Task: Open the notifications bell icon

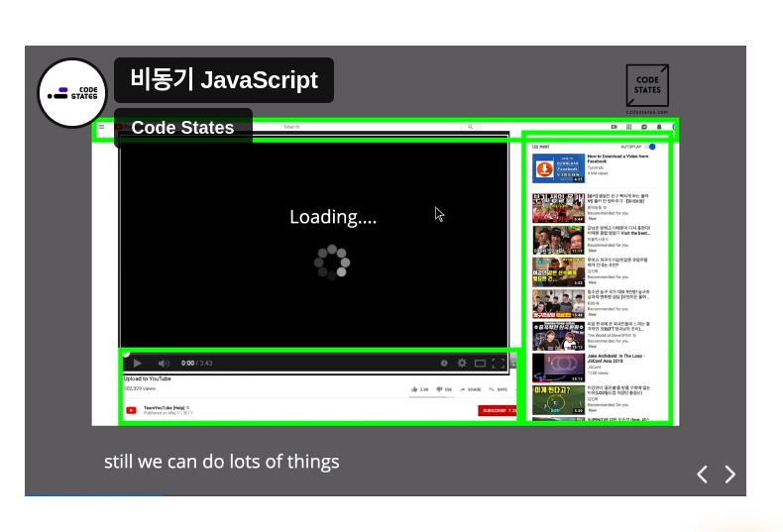Action: 659,127
